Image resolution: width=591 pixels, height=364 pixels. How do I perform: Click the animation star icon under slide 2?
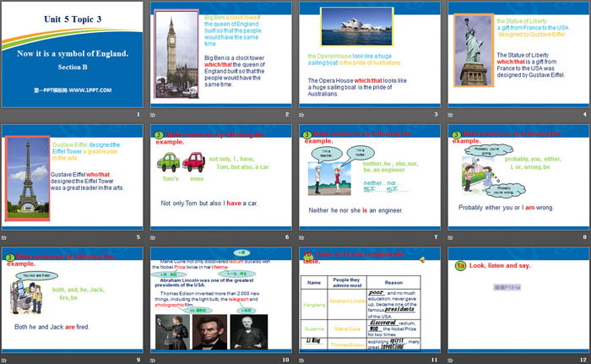[153, 115]
